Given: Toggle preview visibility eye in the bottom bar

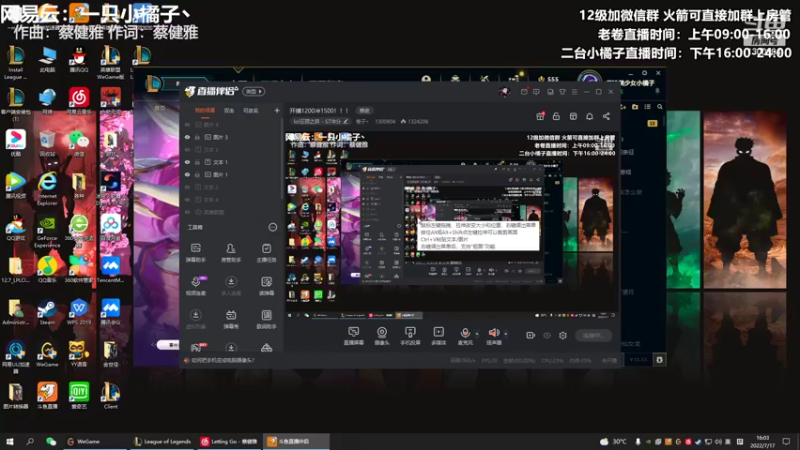Looking at the screenshot, I should pyautogui.click(x=547, y=335).
